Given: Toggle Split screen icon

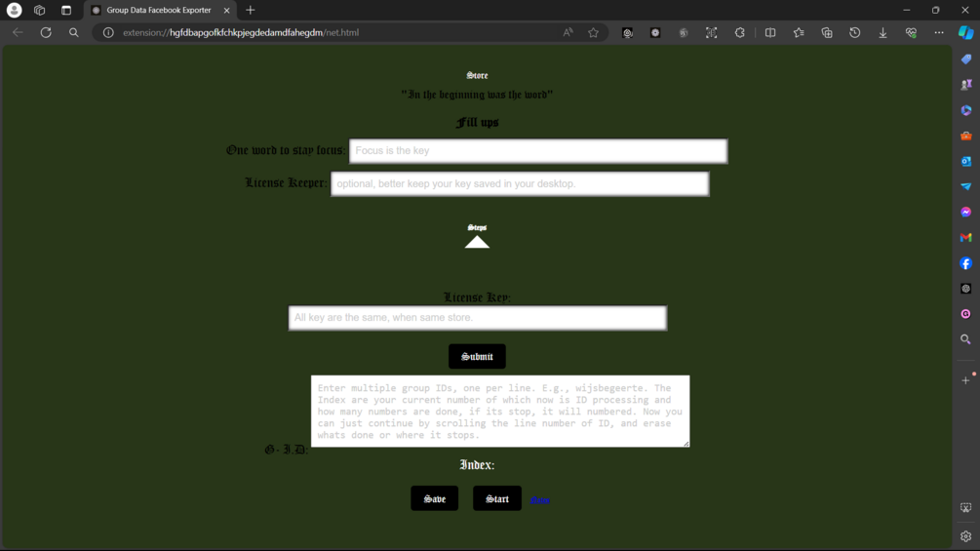Looking at the screenshot, I should click(770, 32).
